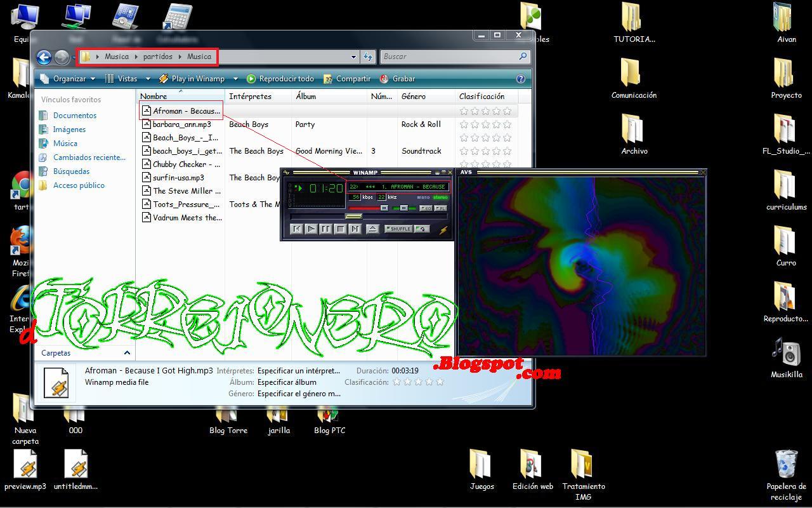Click the Grabar toolbar button

397,79
